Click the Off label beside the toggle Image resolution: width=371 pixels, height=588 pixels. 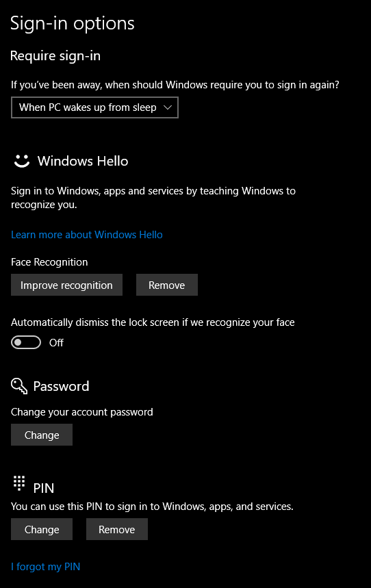coord(56,343)
